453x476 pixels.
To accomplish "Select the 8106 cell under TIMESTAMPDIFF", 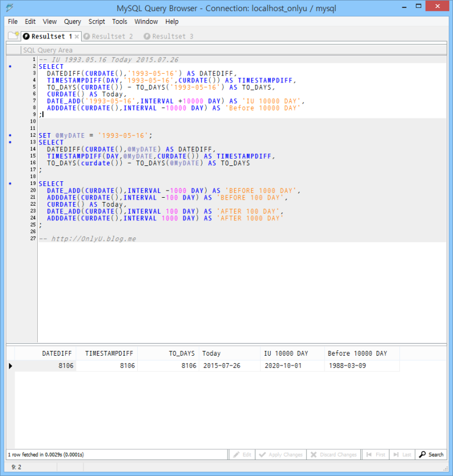I will pos(107,366).
